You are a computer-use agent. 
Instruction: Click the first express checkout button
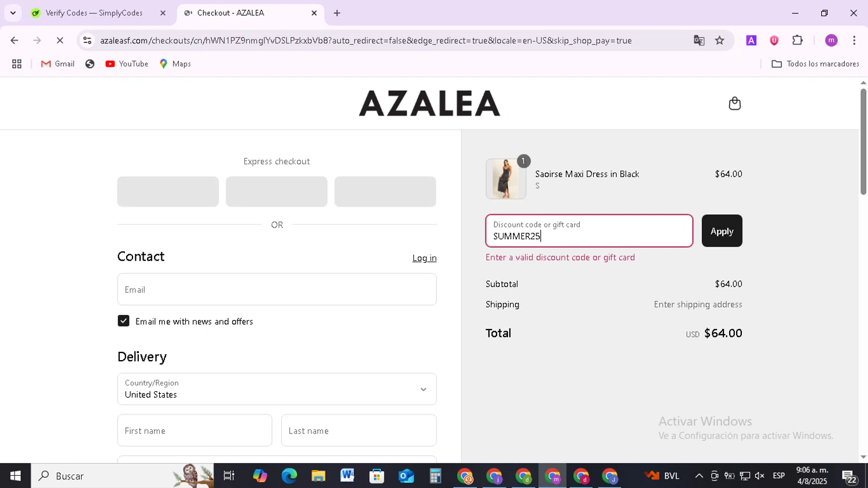coord(168,192)
